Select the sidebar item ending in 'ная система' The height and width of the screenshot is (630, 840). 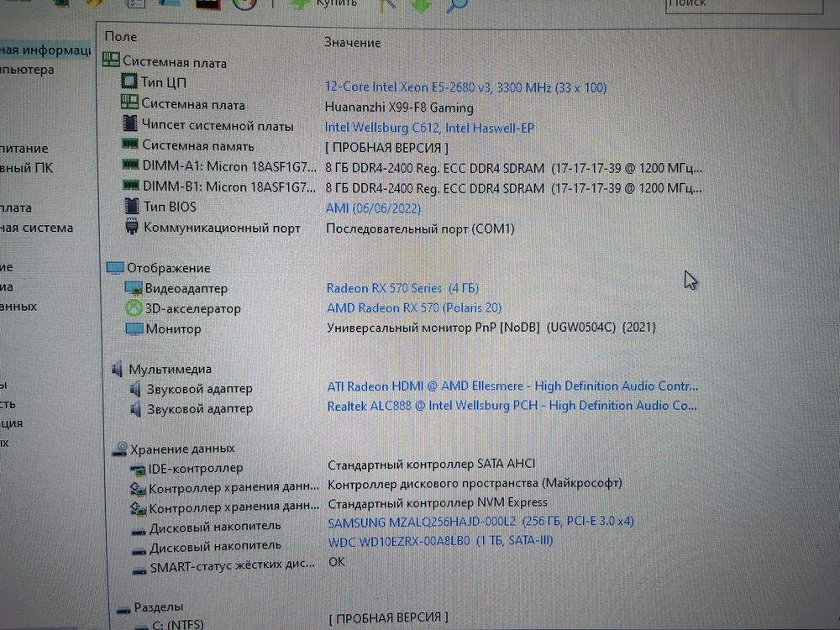click(x=36, y=228)
